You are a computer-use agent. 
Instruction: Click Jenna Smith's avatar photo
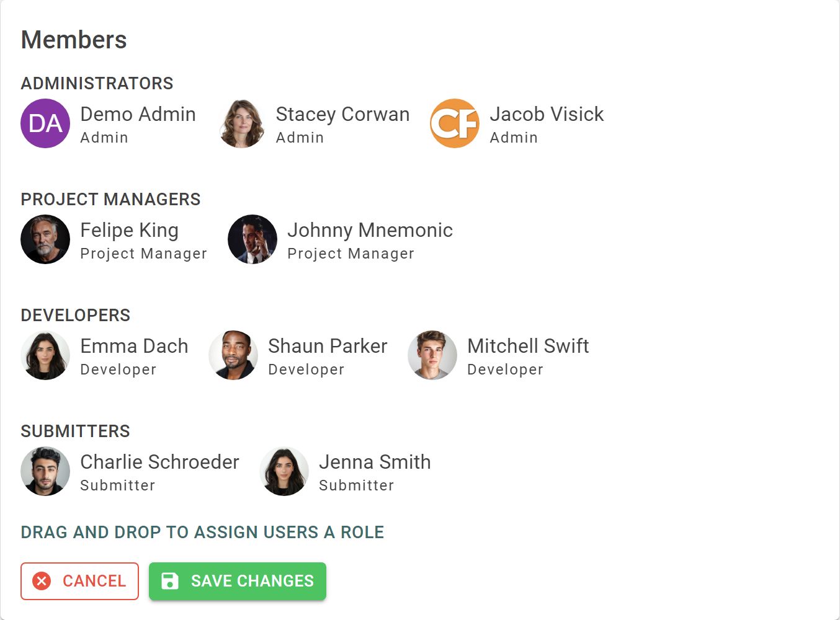(x=284, y=471)
